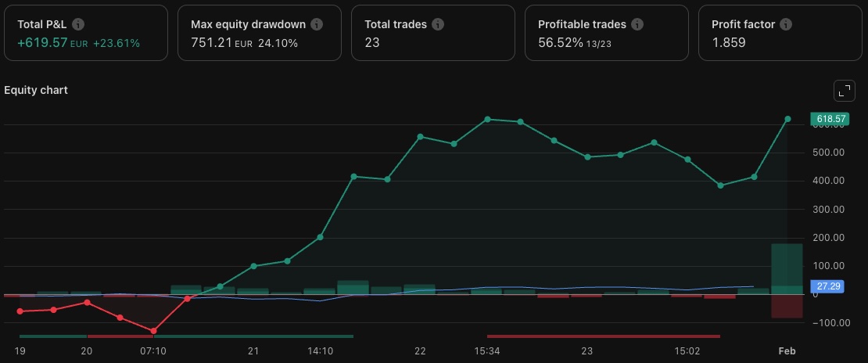Click the 14:10 time axis label
The image size is (868, 363).
point(321,350)
